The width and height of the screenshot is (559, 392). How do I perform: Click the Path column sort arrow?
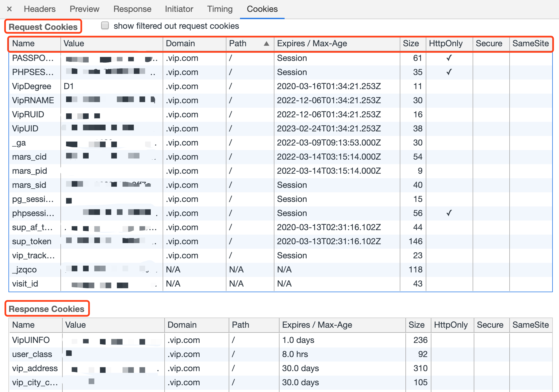tap(266, 44)
